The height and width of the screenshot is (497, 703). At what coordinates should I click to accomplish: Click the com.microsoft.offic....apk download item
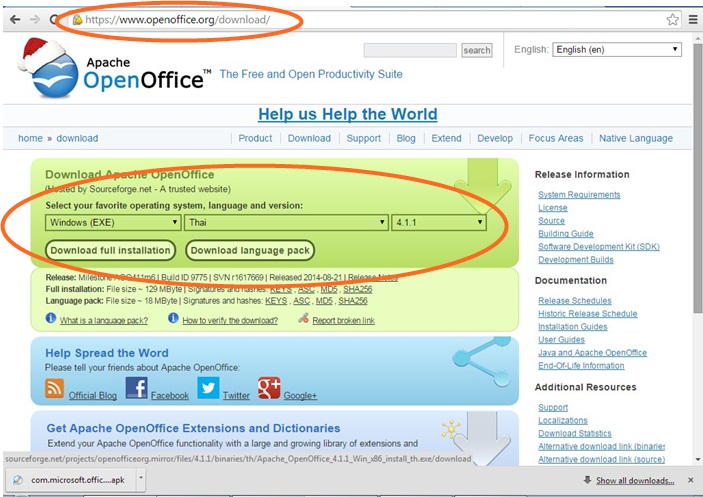click(70, 480)
